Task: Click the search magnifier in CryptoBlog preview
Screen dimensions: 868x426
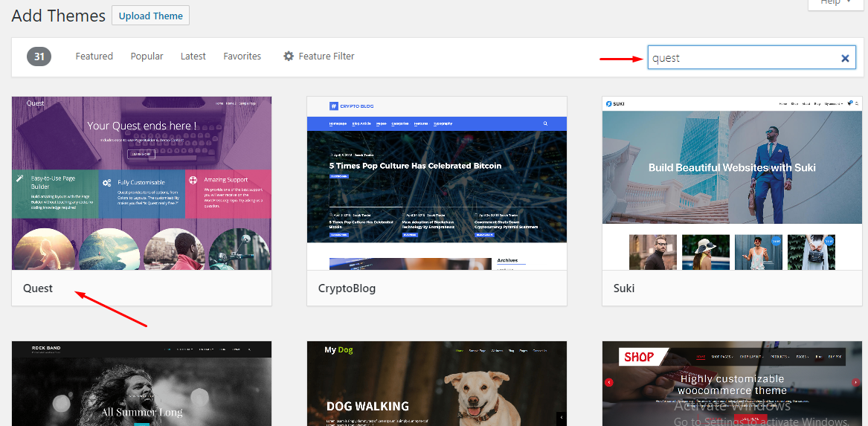Action: 545,123
